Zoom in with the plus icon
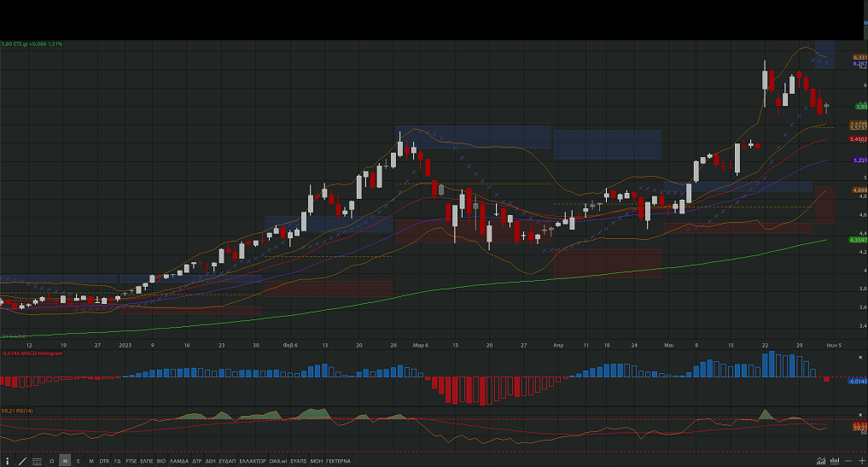This screenshot has height=467, width=868. click(861, 461)
